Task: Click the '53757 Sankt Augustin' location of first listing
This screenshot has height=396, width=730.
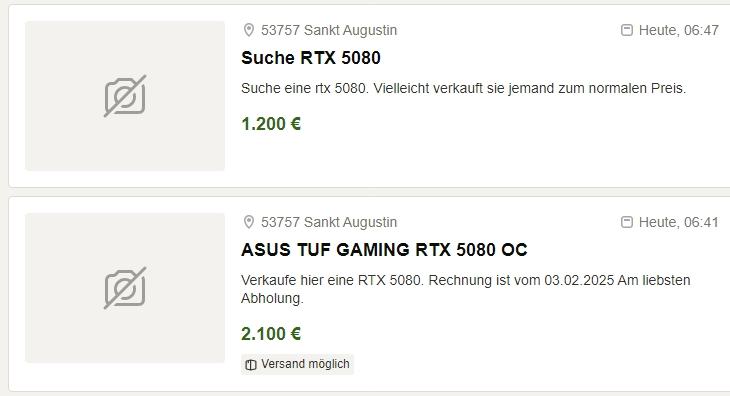Action: 329,30
